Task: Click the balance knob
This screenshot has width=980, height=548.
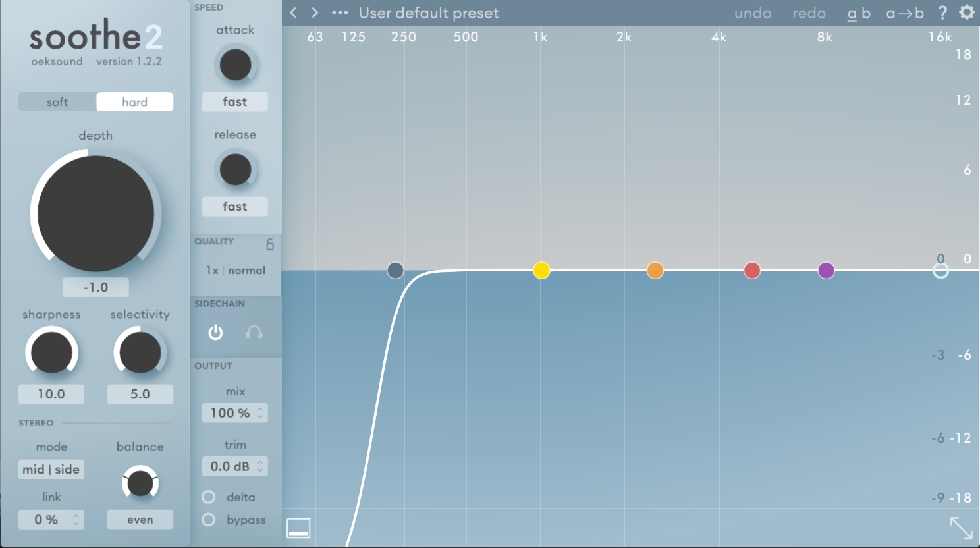Action: click(140, 483)
